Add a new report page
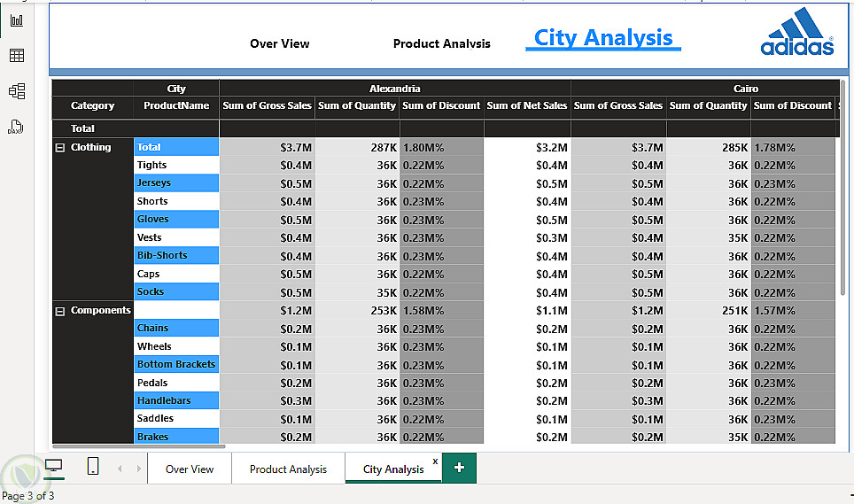The image size is (854, 504). 459,468
